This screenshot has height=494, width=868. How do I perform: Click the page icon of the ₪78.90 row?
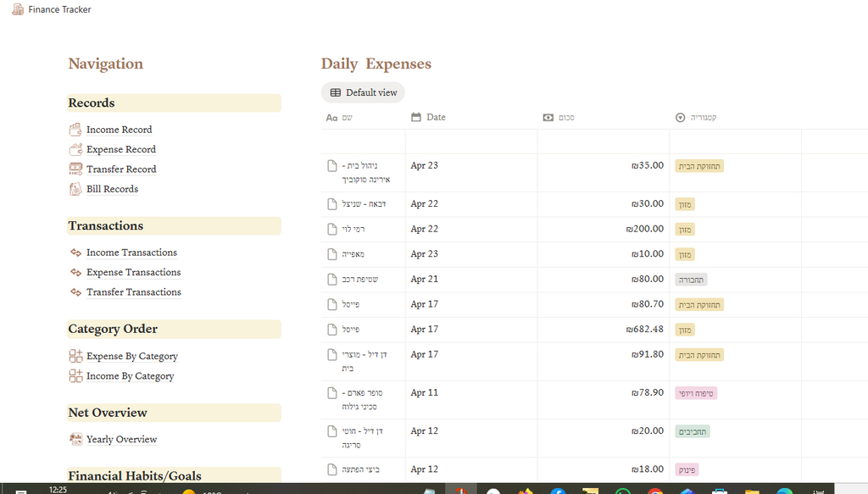click(x=332, y=393)
